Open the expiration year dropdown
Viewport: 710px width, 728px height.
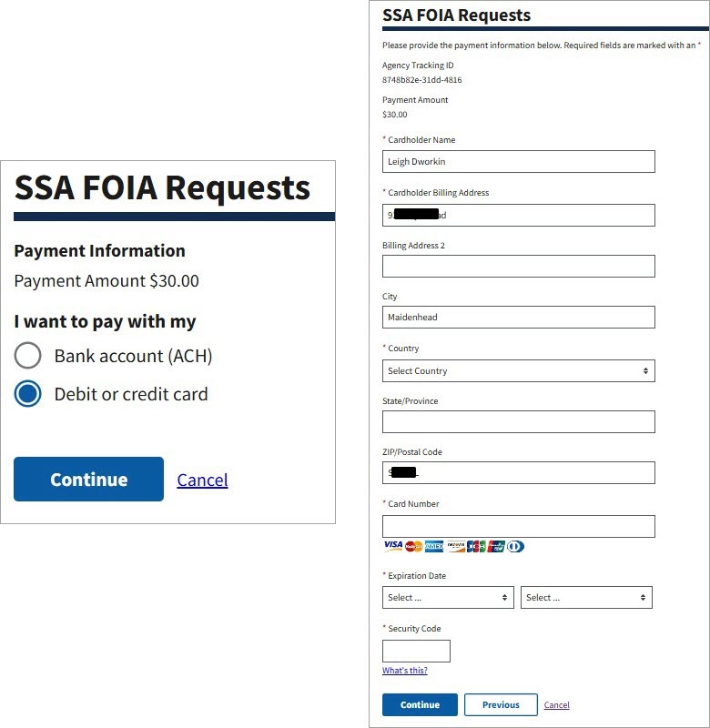(586, 597)
